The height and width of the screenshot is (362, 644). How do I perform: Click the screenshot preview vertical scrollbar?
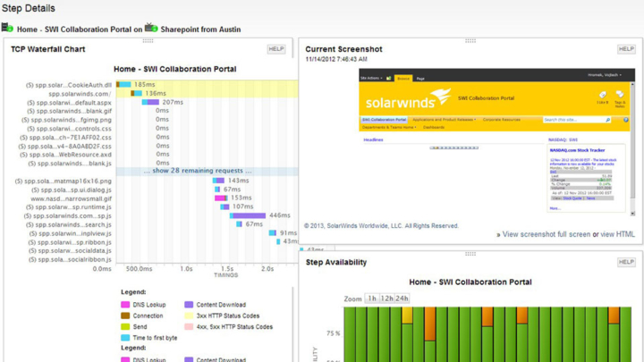632,148
